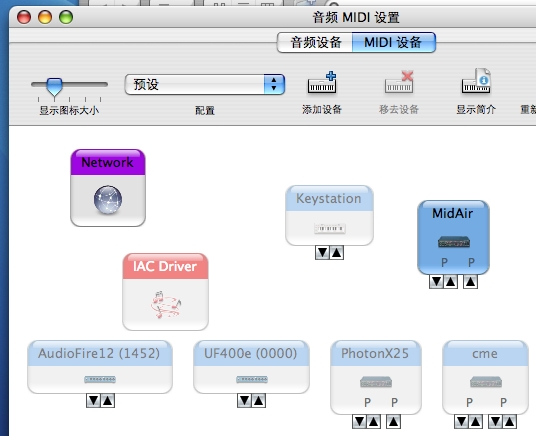Click the Keystation MIDI output up arrow
536x436 pixels.
(336, 253)
